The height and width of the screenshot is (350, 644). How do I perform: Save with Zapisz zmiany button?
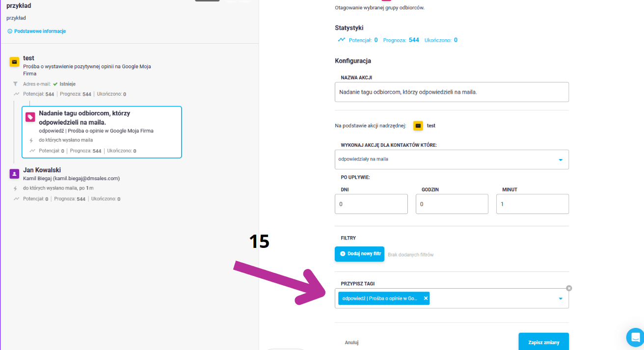tap(543, 342)
